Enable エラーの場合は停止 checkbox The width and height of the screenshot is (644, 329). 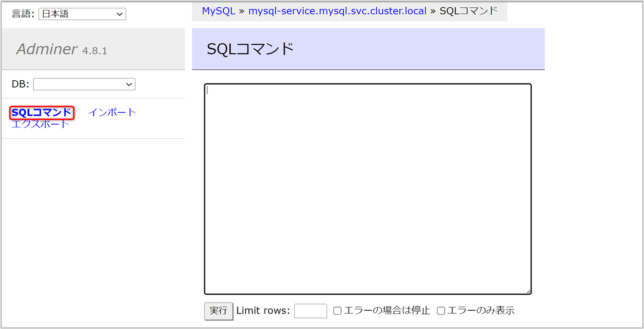tap(338, 311)
